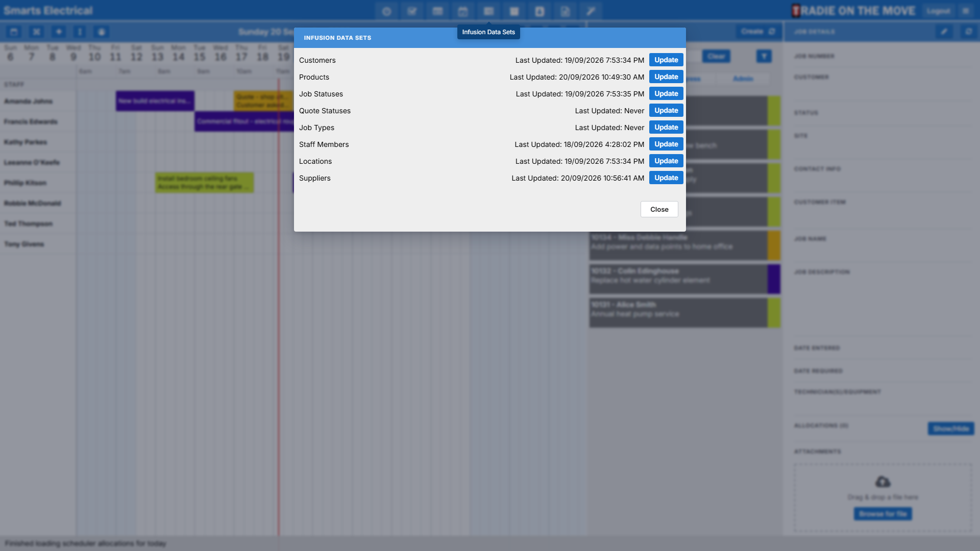Click 'Last Updated: 20/09/2026 10:49:30 AM' text
The width and height of the screenshot is (980, 551).
click(x=577, y=77)
